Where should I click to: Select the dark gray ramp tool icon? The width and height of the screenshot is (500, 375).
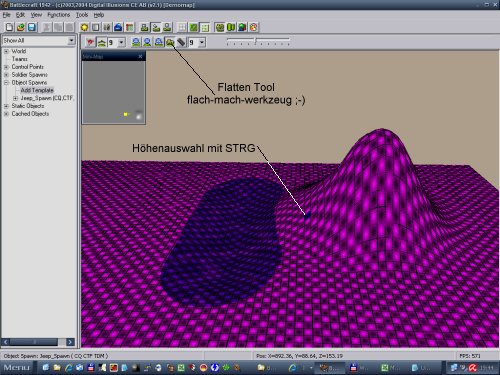pyautogui.click(x=181, y=42)
